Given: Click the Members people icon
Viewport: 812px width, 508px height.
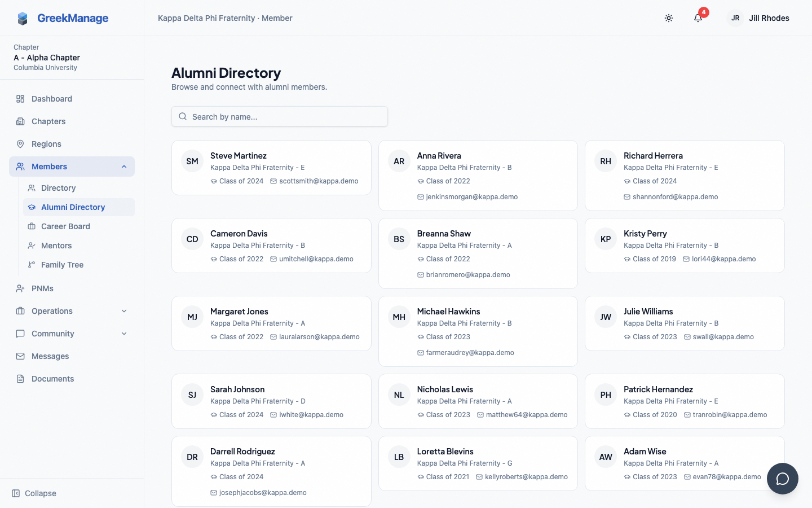Looking at the screenshot, I should click(x=20, y=167).
